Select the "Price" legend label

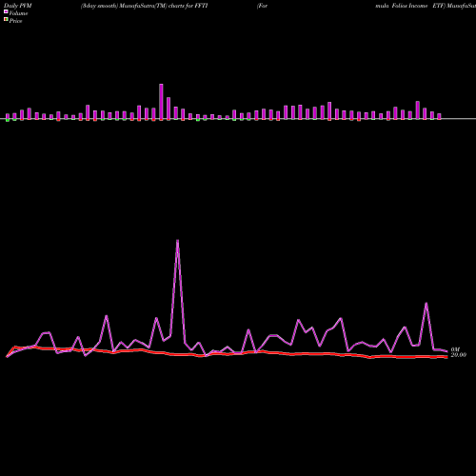15,21
